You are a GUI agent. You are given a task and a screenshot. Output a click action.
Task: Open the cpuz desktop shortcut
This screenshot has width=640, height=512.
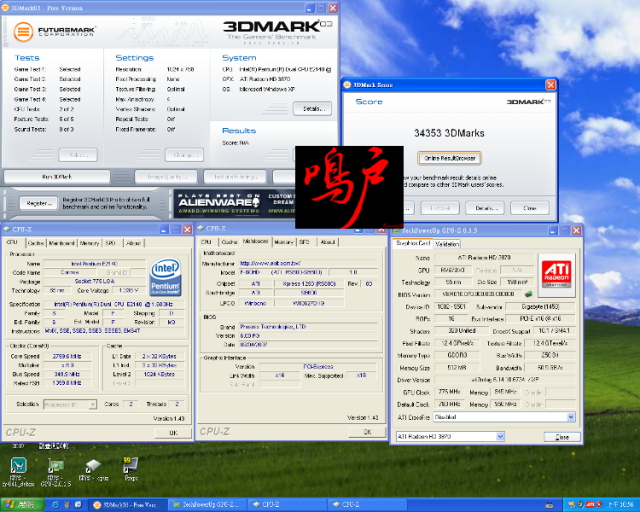(x=93, y=466)
